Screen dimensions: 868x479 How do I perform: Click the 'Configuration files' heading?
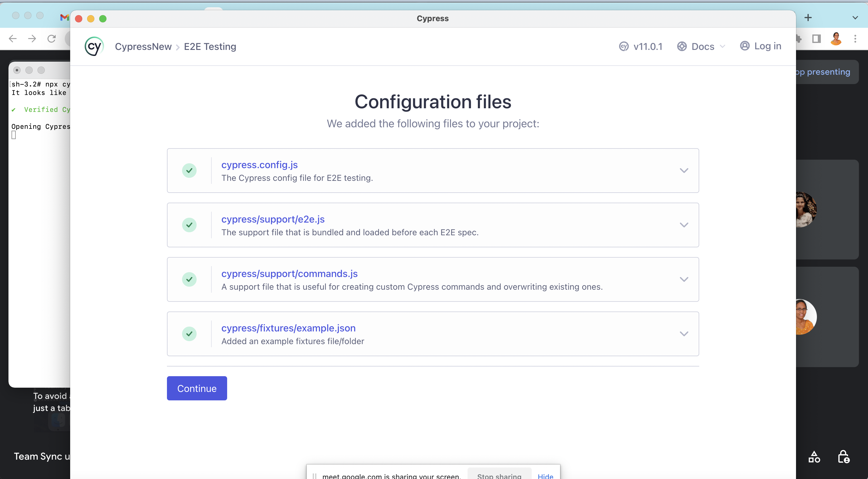433,101
